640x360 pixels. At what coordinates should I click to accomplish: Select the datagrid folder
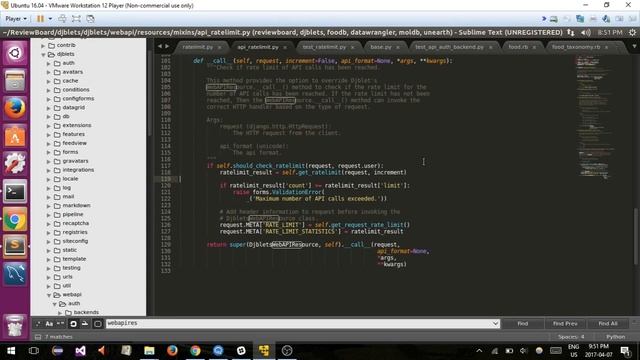[73, 108]
